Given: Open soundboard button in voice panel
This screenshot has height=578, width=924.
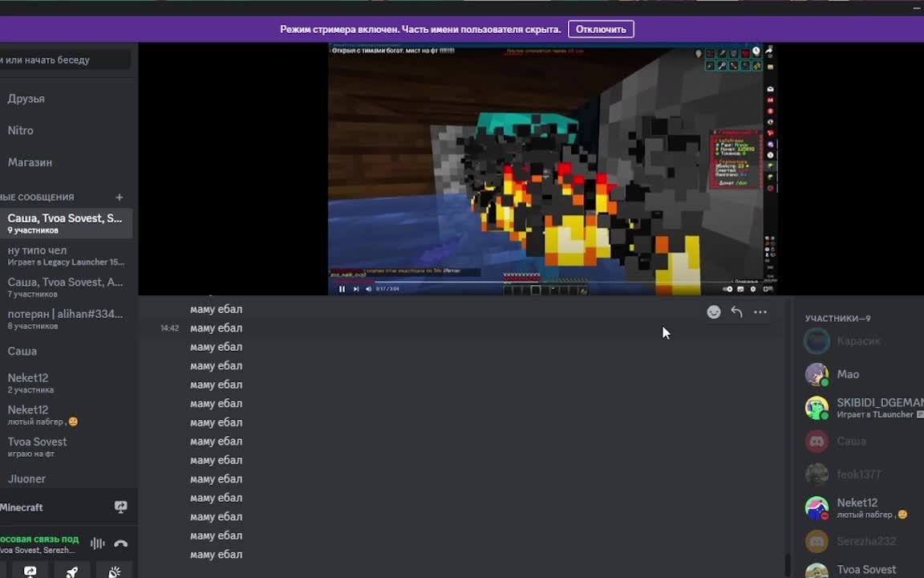Looking at the screenshot, I should 115,571.
